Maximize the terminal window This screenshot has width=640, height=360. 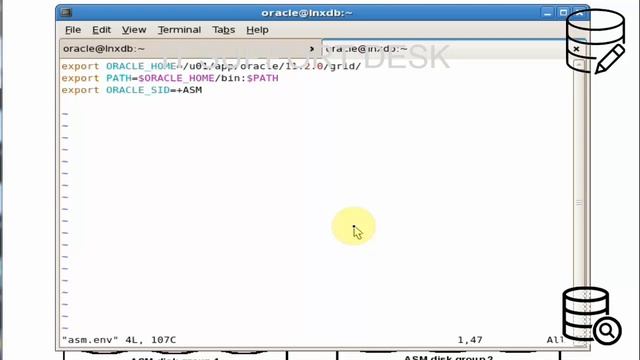click(x=563, y=13)
